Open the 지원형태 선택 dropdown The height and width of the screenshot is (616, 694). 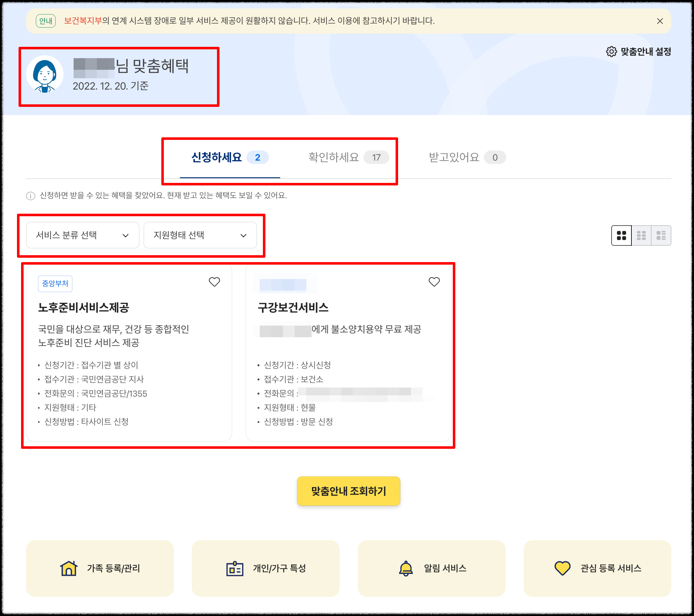click(200, 235)
